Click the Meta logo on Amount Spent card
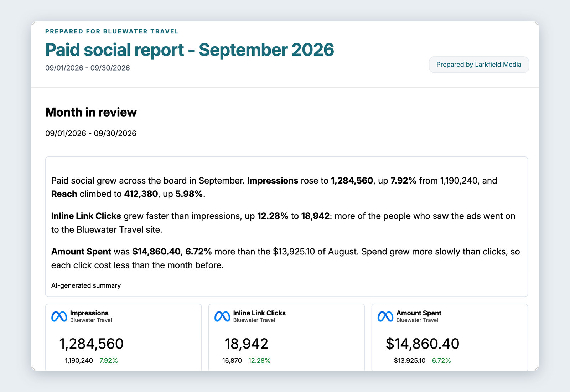The height and width of the screenshot is (392, 570). 385,316
